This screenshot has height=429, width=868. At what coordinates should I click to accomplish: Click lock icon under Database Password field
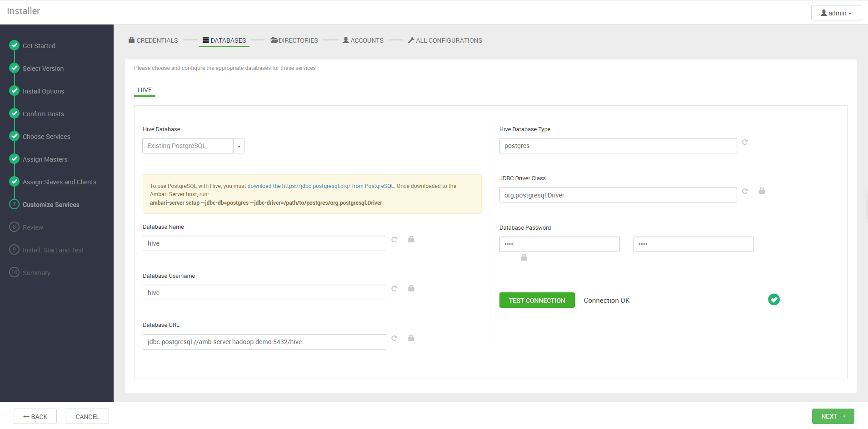[524, 257]
